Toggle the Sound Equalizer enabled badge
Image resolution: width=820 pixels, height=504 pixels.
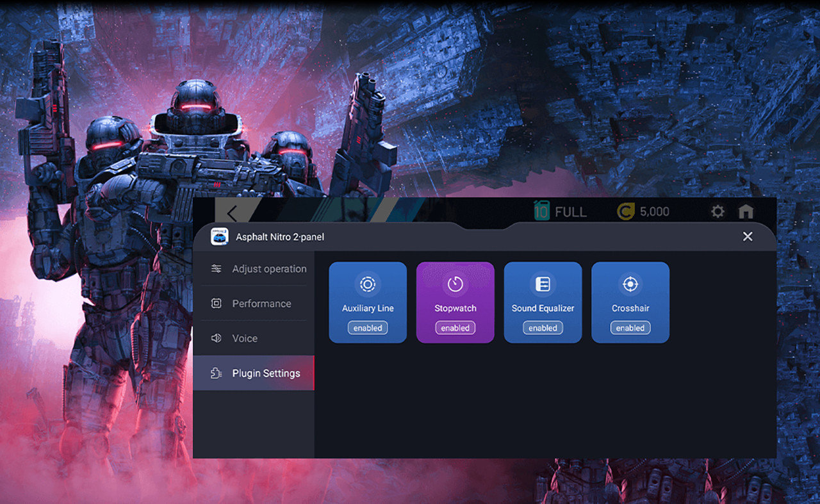click(x=543, y=328)
